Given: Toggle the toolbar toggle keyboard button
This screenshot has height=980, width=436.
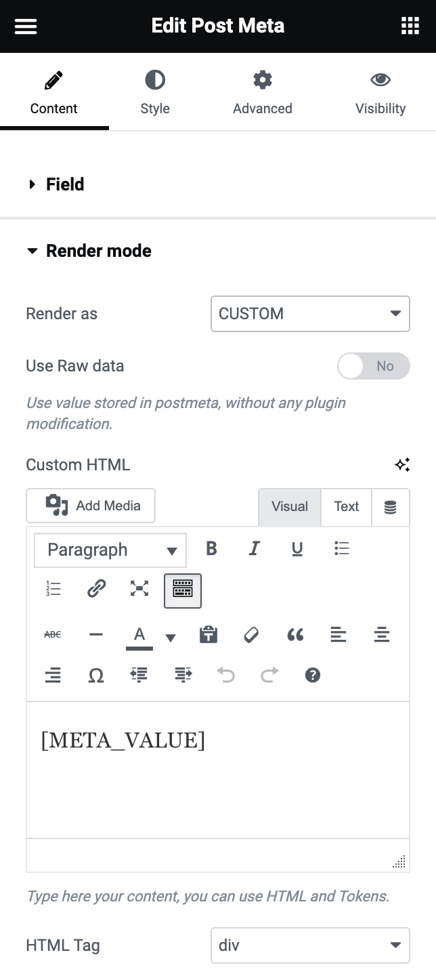Looking at the screenshot, I should pyautogui.click(x=182, y=589).
